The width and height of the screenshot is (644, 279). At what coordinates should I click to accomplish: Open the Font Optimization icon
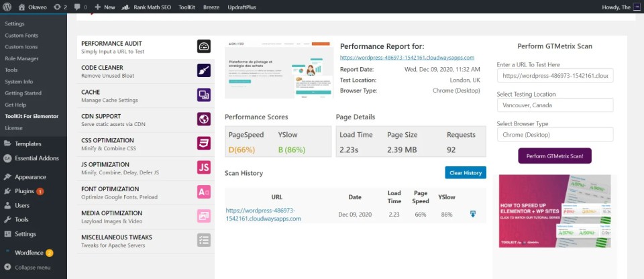click(204, 192)
